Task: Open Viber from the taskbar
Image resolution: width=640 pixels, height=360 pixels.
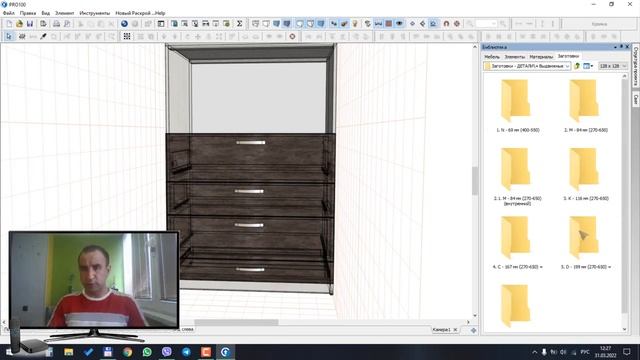Action: 167,352
